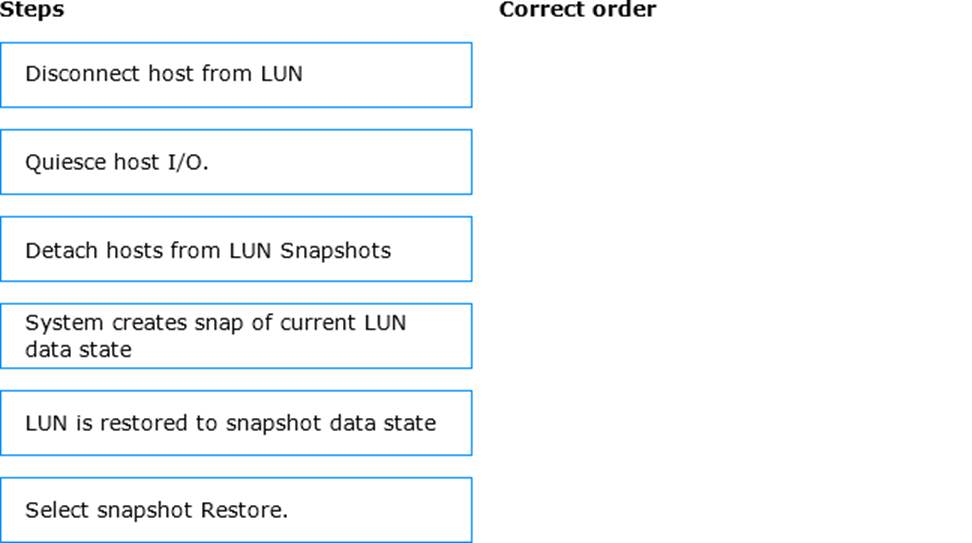This screenshot has height=543, width=972.
Task: Click the word "Disconnect" in the first step
Action: tap(82, 74)
